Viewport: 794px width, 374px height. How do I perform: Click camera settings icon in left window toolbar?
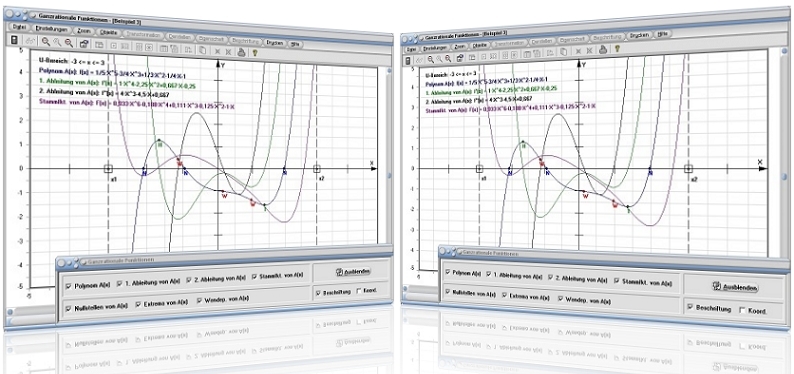click(x=84, y=44)
